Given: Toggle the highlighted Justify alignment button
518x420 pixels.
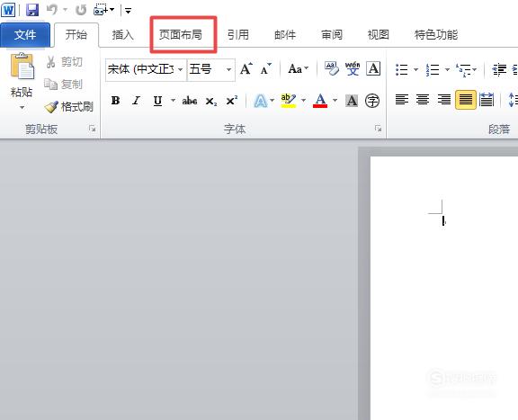Looking at the screenshot, I should [466, 100].
